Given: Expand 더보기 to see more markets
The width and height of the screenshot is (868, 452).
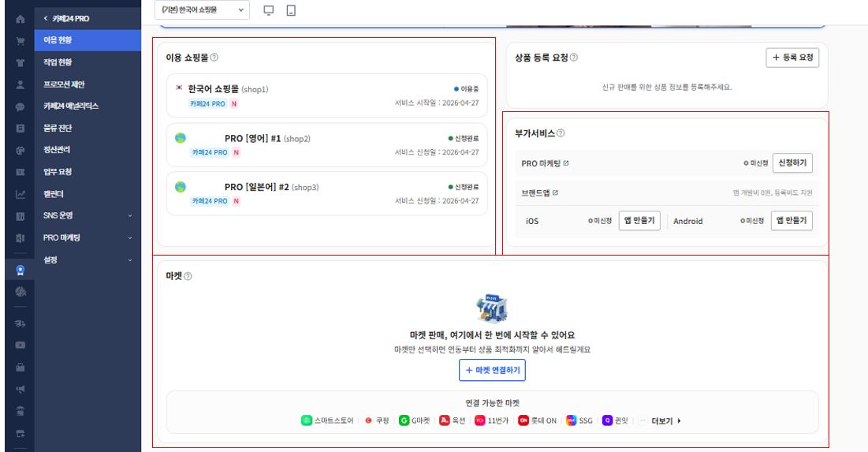Looking at the screenshot, I should coord(666,421).
